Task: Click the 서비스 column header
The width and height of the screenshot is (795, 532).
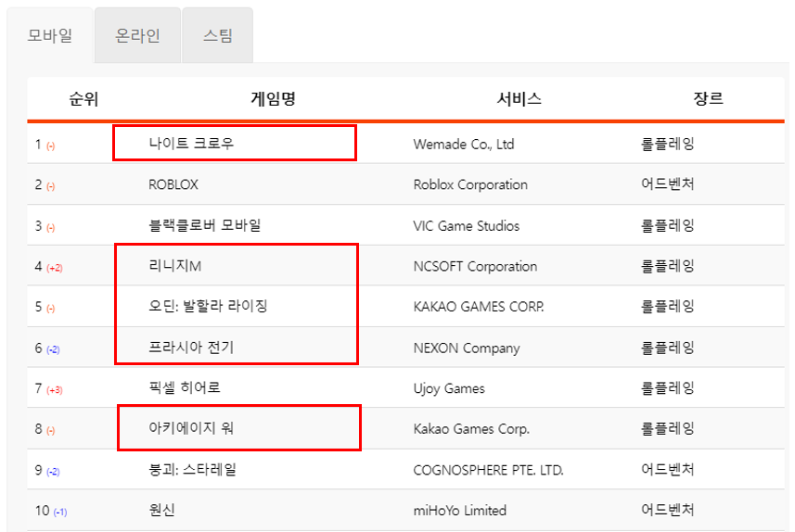Action: point(519,99)
